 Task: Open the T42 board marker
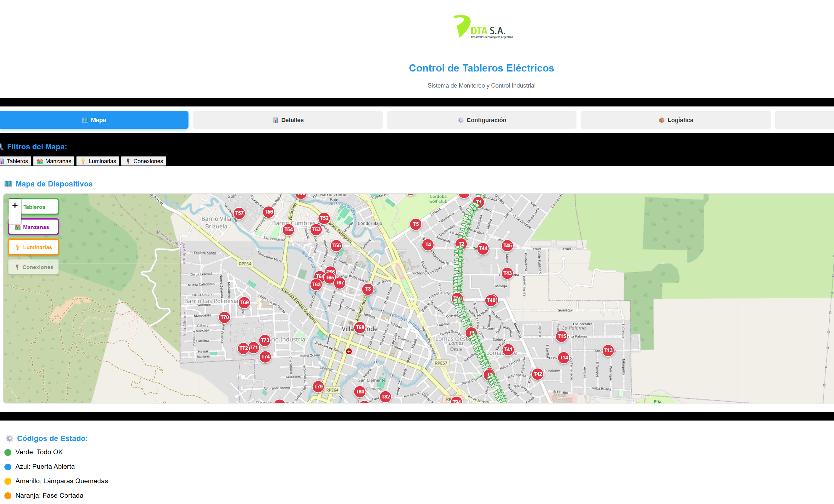(x=537, y=374)
